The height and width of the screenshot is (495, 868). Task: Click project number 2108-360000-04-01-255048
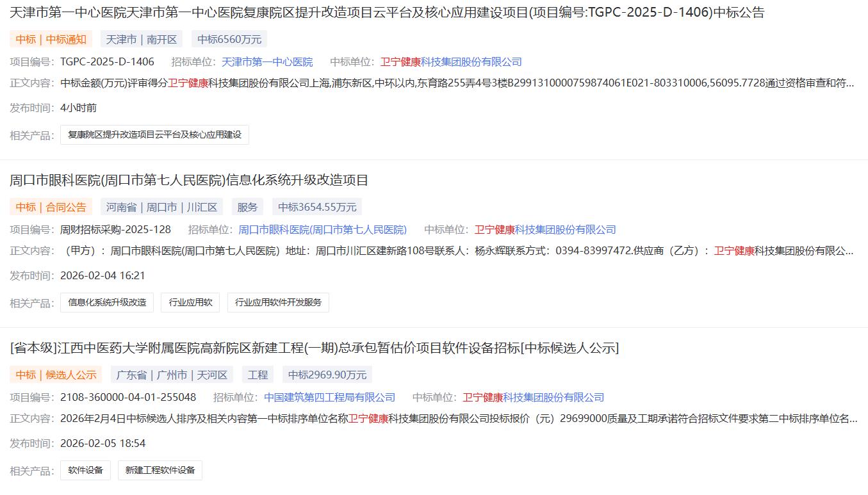(x=128, y=397)
